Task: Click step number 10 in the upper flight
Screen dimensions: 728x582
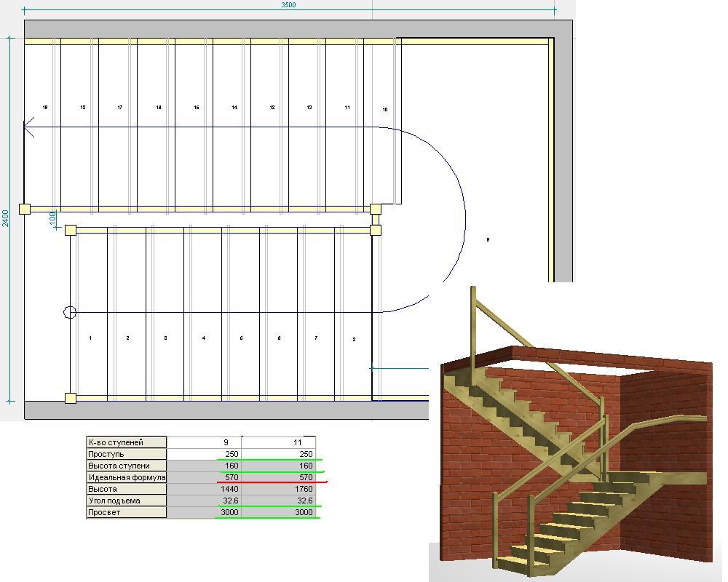Action: [385, 110]
